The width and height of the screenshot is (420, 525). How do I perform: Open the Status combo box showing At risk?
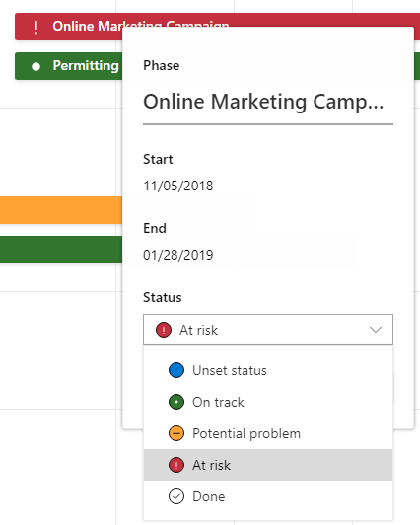[x=268, y=330]
